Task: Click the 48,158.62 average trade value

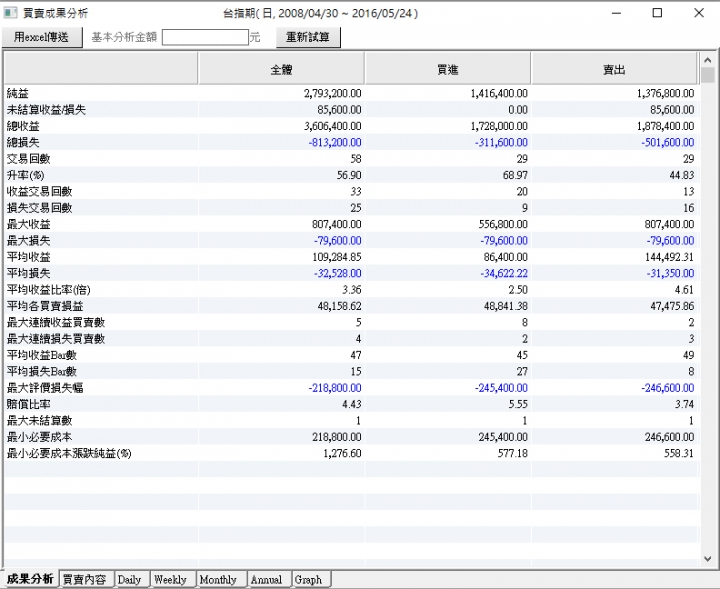Action: 339,306
